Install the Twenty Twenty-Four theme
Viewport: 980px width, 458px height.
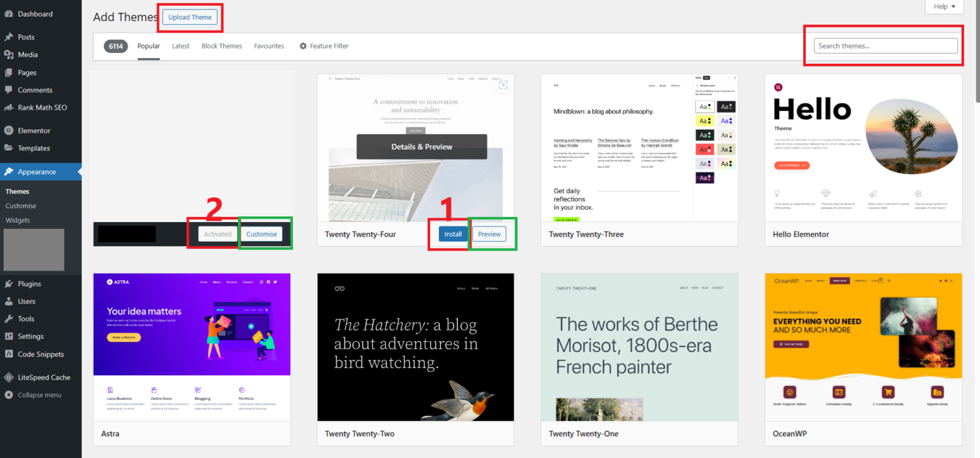click(452, 233)
